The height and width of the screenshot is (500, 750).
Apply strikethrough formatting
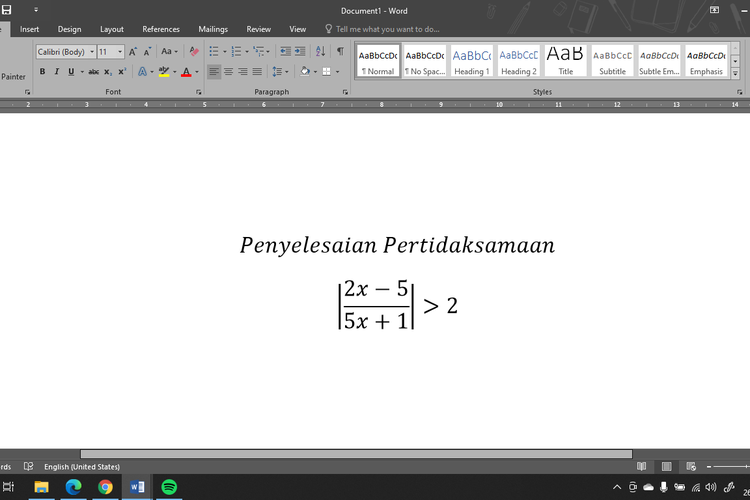tap(94, 72)
